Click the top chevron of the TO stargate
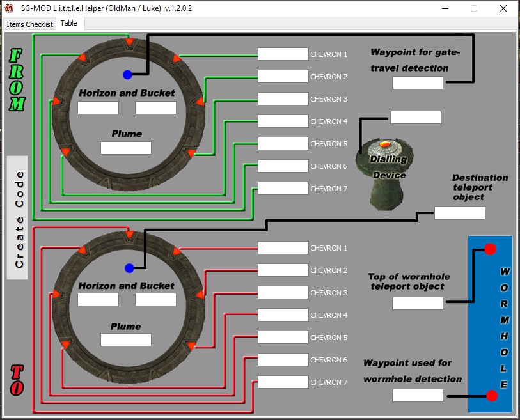This screenshot has width=520, height=420. pyautogui.click(x=129, y=235)
